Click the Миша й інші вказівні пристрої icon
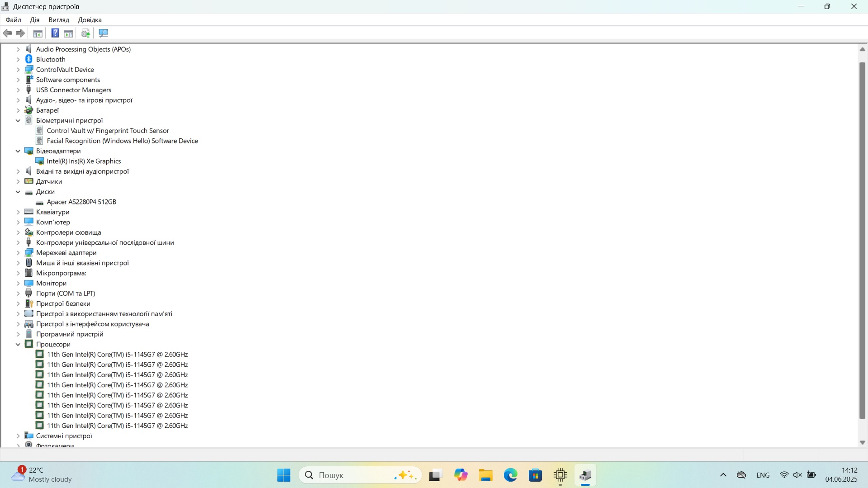Screen dimensions: 868x488 click(x=29, y=263)
